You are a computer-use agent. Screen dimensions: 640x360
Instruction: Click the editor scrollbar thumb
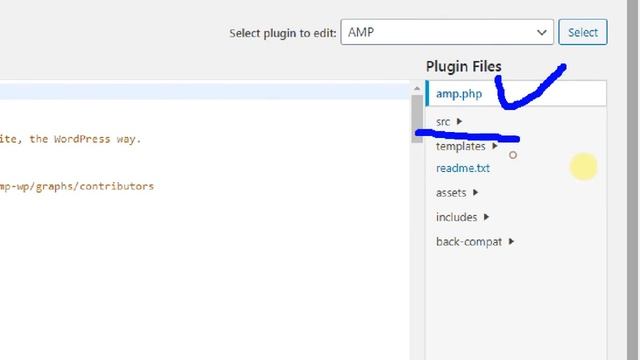417,119
